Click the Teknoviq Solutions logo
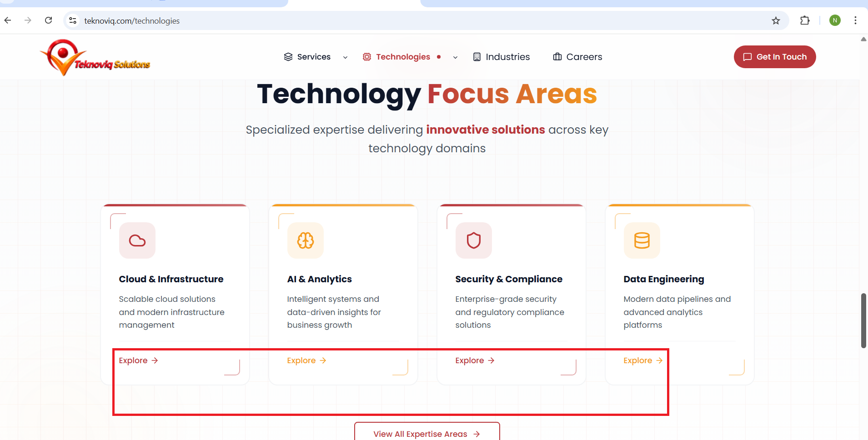 click(95, 58)
